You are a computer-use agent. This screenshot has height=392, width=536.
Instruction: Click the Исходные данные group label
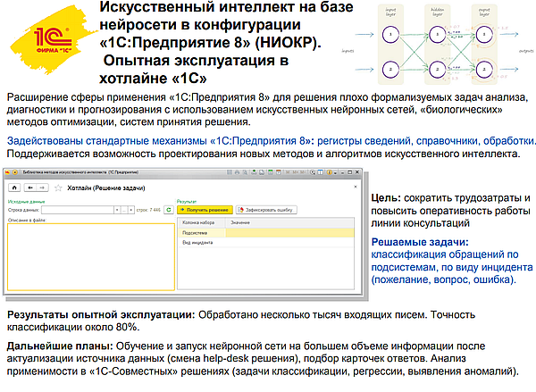click(26, 201)
